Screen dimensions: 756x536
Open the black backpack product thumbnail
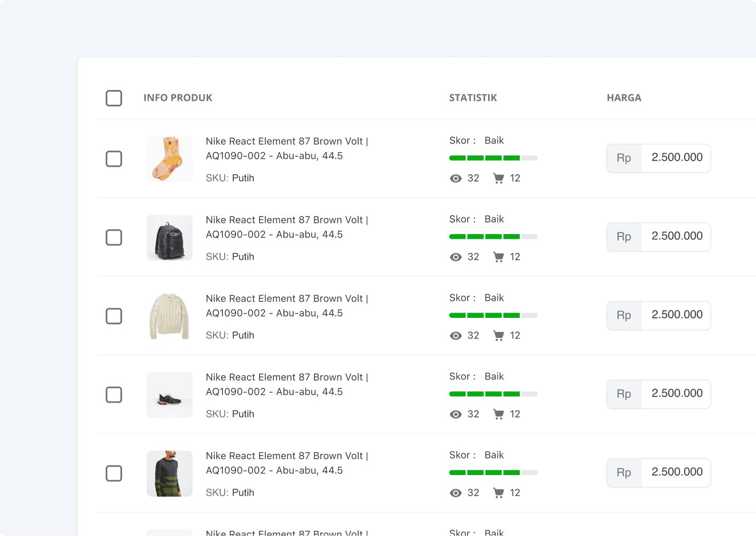click(x=169, y=238)
